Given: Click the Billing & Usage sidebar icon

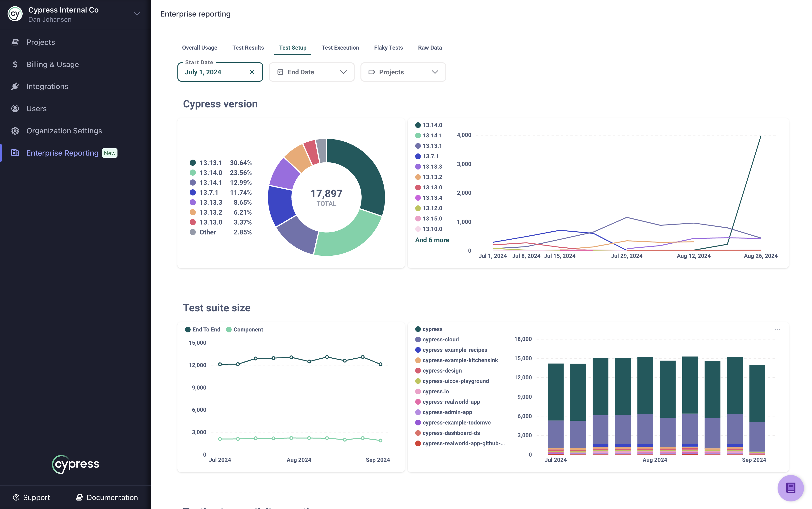Looking at the screenshot, I should click(14, 64).
